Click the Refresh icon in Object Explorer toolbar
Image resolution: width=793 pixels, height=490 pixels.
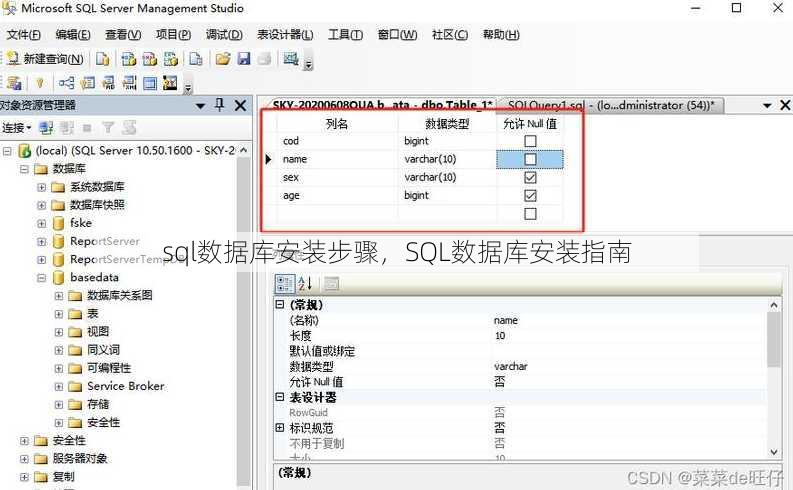tap(129, 128)
